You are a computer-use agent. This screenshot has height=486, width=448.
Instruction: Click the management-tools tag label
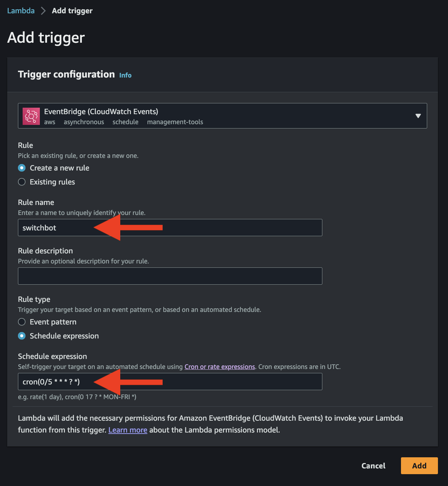175,122
